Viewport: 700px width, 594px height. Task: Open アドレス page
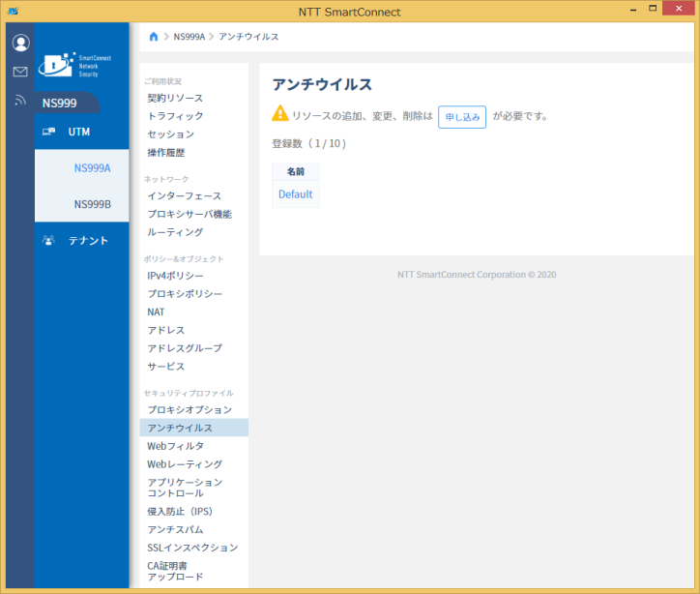pos(165,330)
